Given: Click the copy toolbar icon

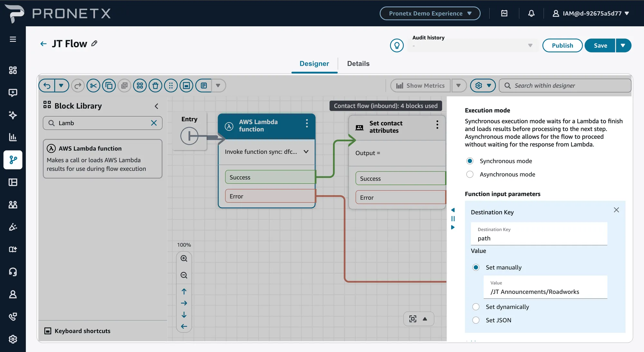Looking at the screenshot, I should point(109,86).
